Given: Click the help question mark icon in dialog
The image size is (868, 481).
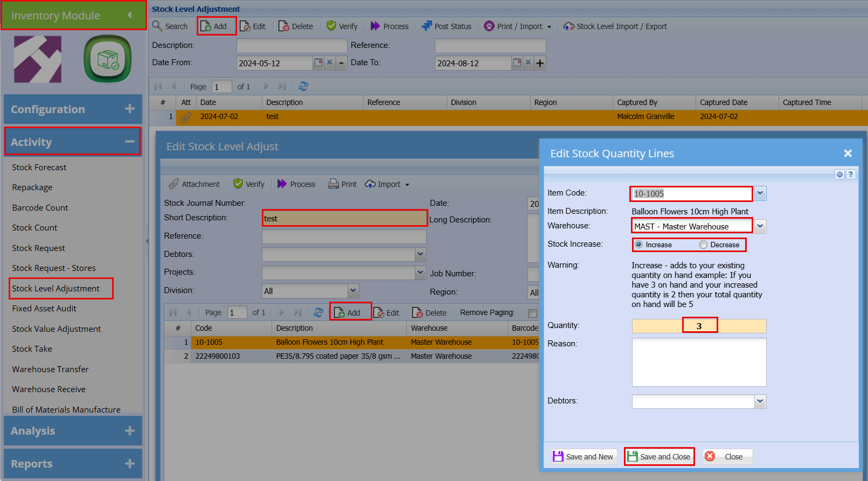Looking at the screenshot, I should (851, 174).
